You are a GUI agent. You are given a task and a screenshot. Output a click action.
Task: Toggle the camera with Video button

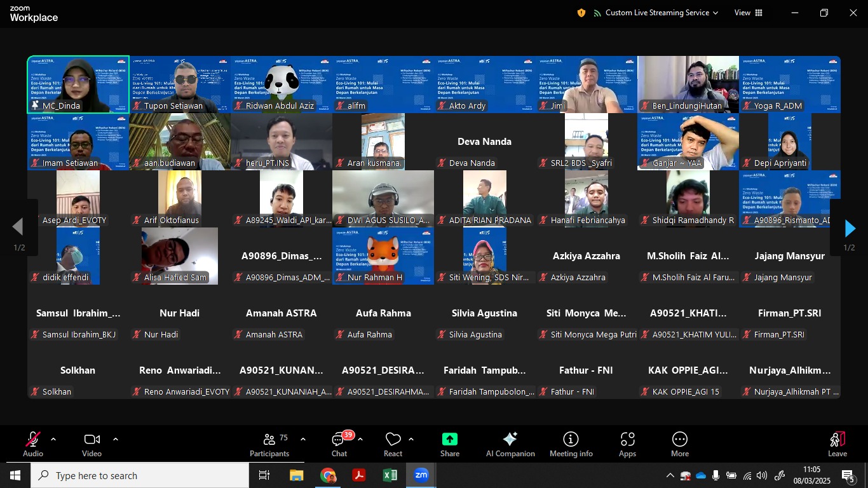pyautogui.click(x=92, y=444)
